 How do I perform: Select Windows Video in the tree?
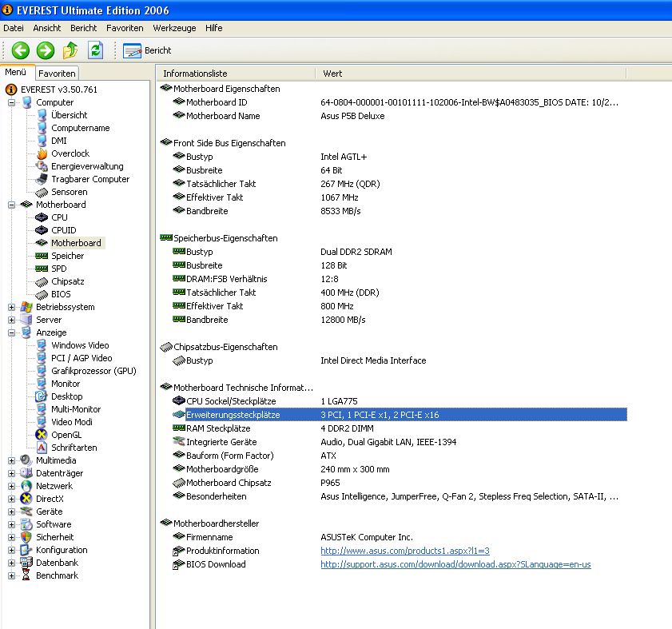point(80,345)
